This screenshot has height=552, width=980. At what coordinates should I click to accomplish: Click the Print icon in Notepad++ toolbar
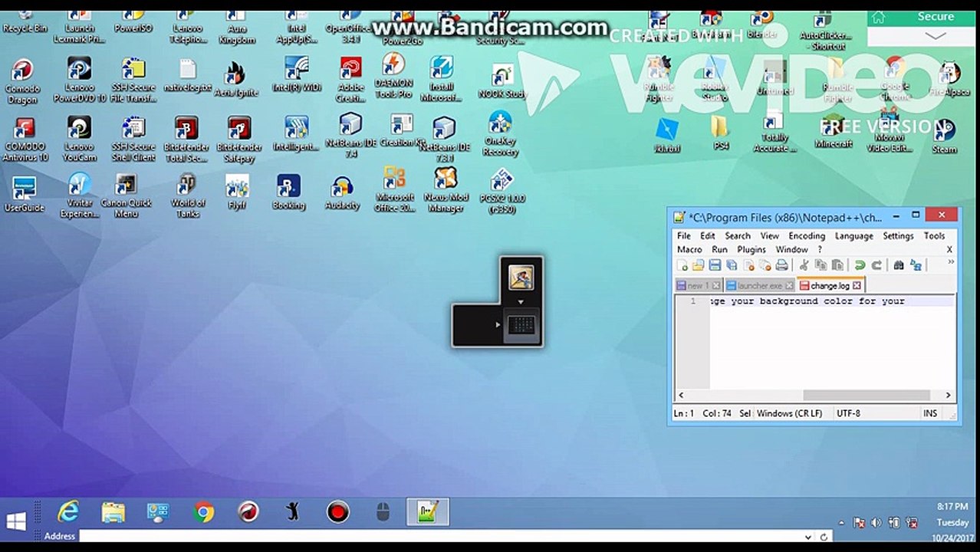click(x=781, y=265)
